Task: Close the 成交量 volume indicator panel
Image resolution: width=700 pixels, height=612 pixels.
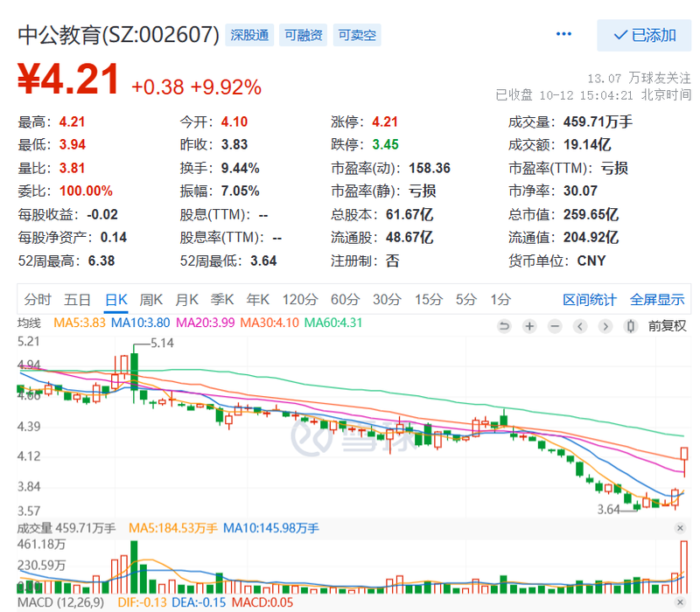Action: click(680, 528)
